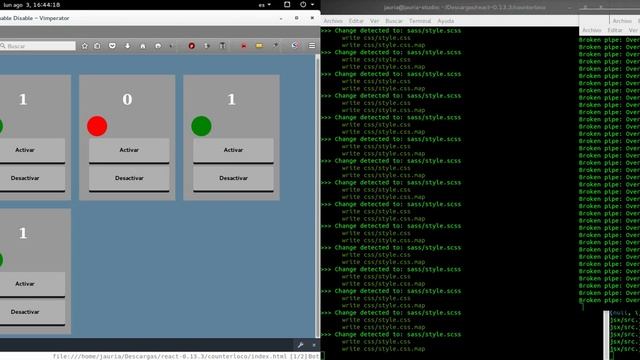Focus the Buscar search field in the browser
This screenshot has height=360, width=640.
(38, 46)
